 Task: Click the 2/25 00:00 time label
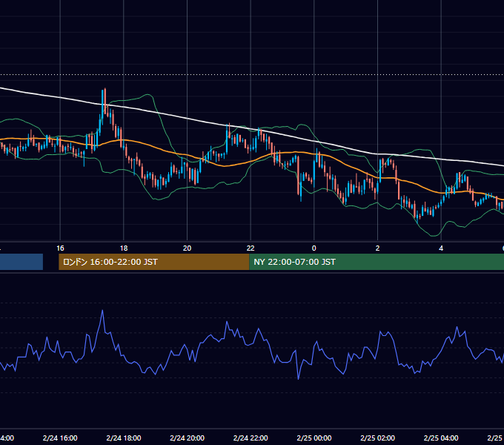tap(314, 438)
